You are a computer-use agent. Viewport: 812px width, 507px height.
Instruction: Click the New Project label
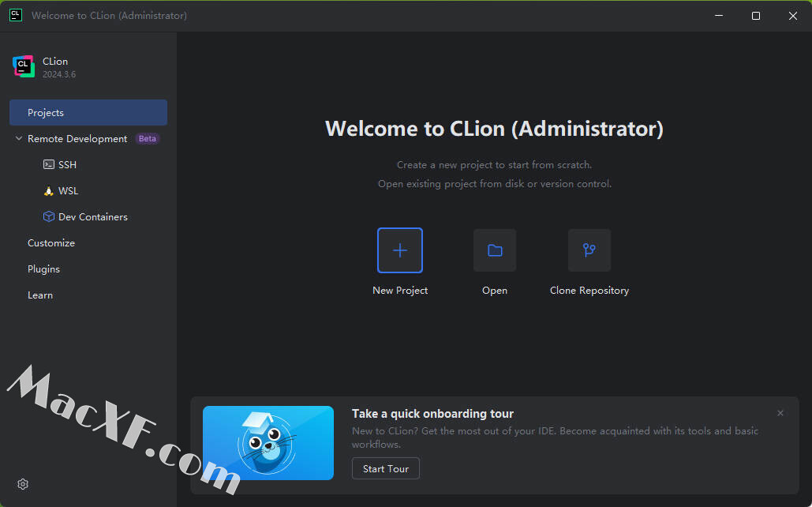pyautogui.click(x=400, y=291)
